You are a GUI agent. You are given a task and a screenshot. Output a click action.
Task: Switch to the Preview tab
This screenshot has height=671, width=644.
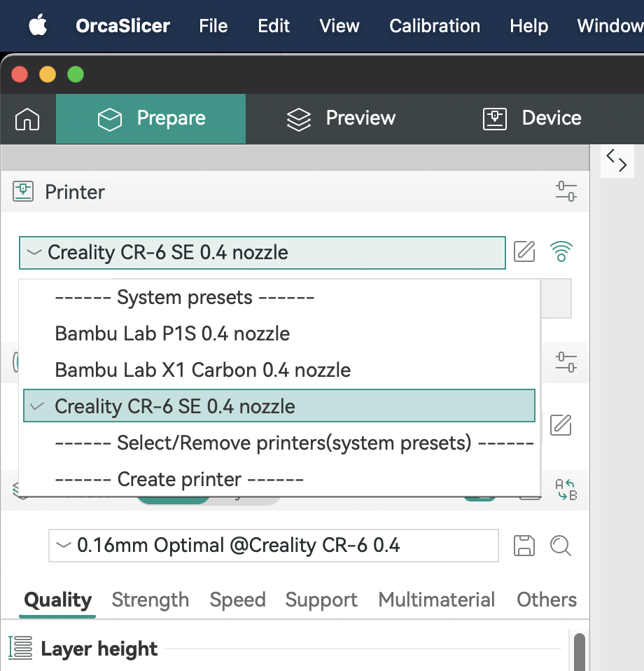(342, 118)
